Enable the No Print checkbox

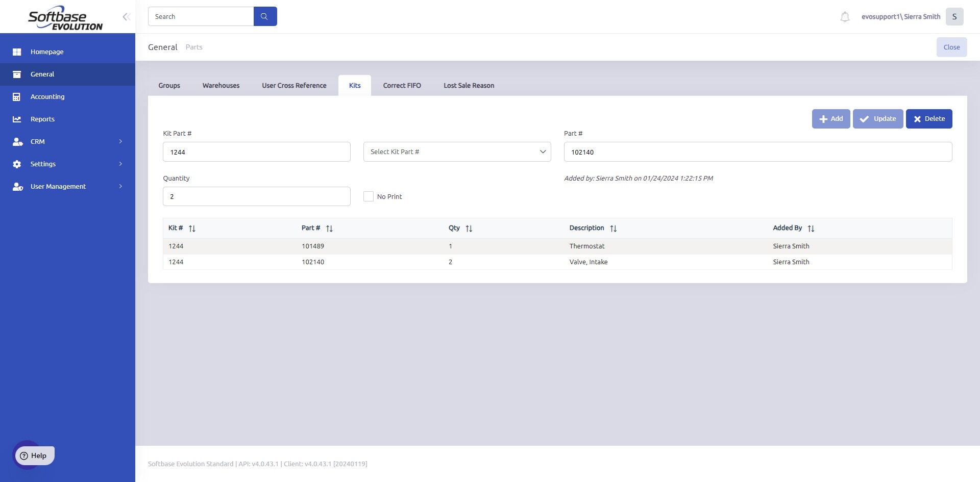(369, 196)
